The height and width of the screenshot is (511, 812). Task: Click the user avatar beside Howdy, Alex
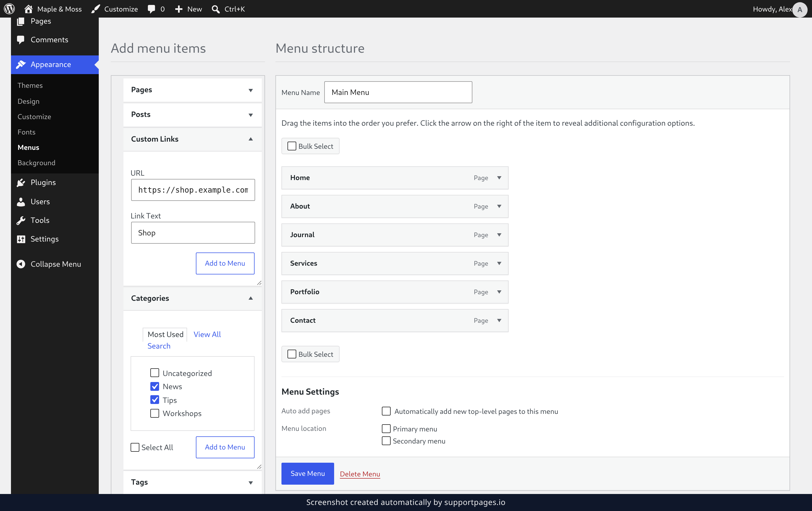pos(800,9)
